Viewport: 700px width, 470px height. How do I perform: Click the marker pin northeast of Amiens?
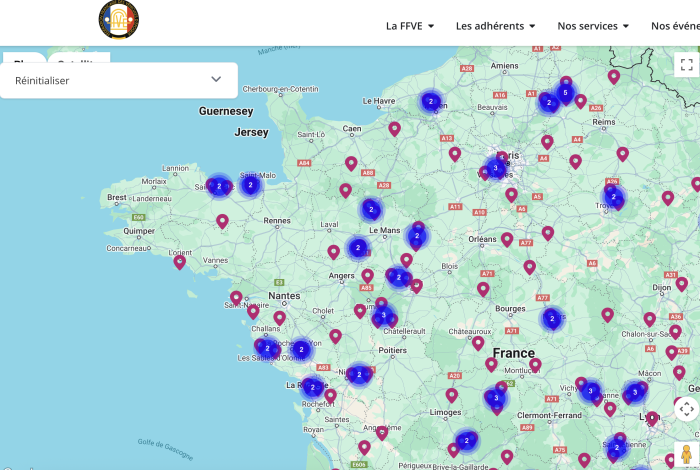click(614, 76)
